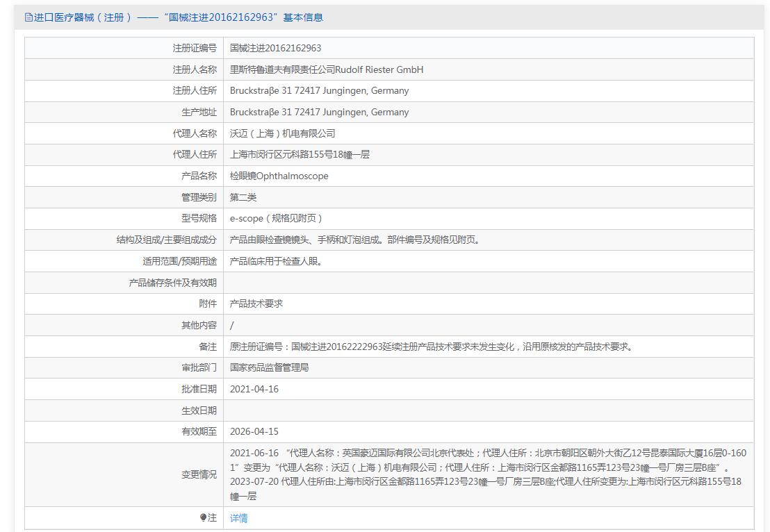The width and height of the screenshot is (770, 532).
Task: Click the bulb icon beside 注 label
Action: [203, 517]
